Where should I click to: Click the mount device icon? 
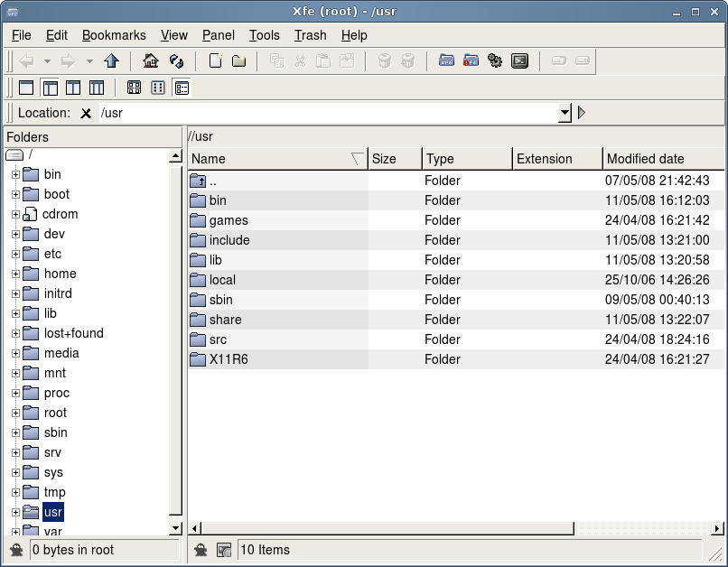pyautogui.click(x=559, y=60)
